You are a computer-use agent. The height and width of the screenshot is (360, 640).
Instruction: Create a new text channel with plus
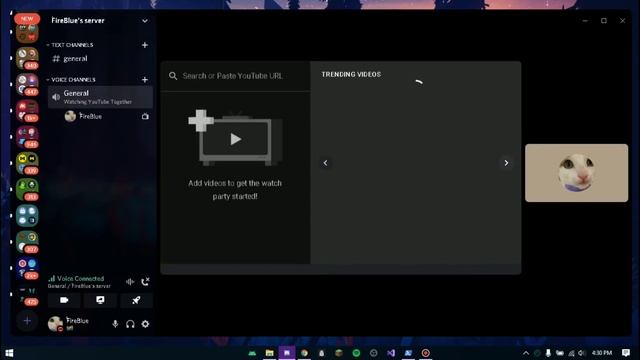[x=144, y=45]
